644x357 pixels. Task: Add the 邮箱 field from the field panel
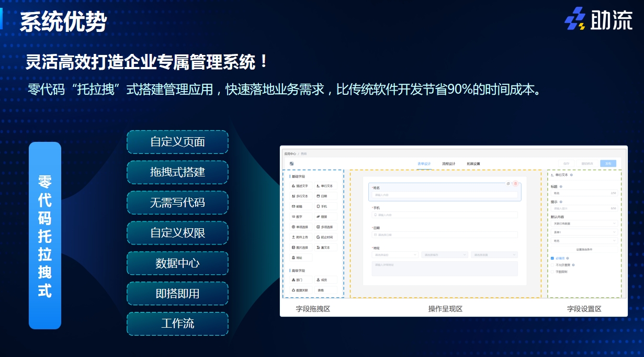pyautogui.click(x=299, y=205)
